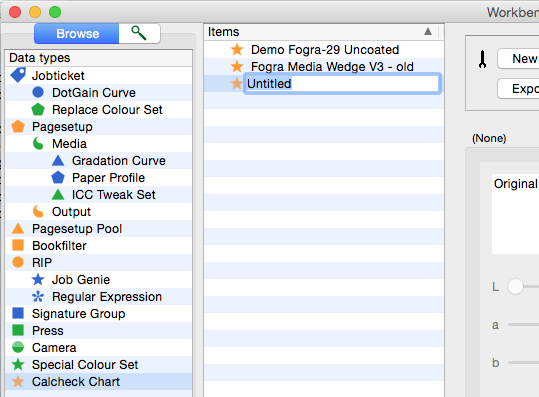Select Pagesetup Pool data type
This screenshot has width=539, height=397.
click(99, 229)
